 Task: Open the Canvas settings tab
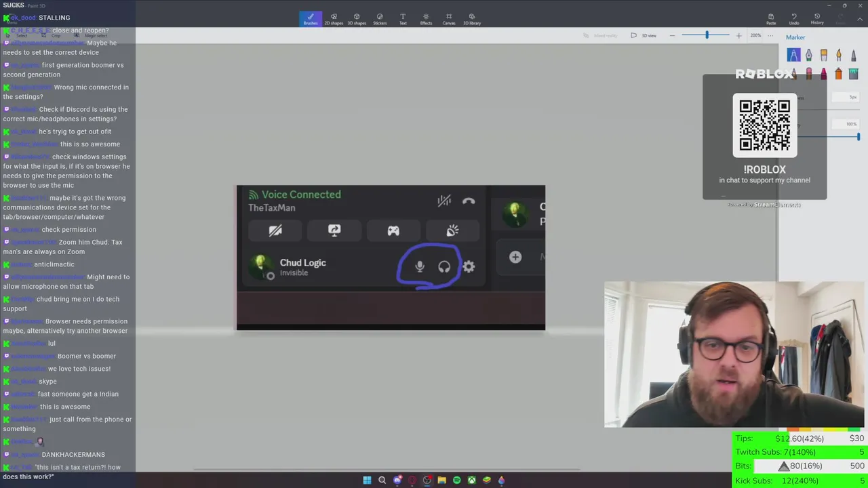(x=449, y=19)
